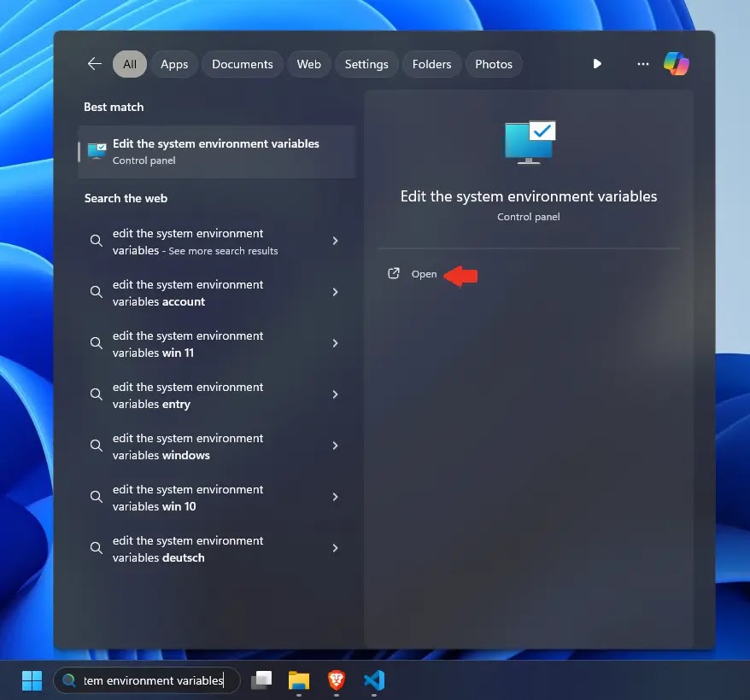
Task: Open Task View from the taskbar
Action: (261, 680)
